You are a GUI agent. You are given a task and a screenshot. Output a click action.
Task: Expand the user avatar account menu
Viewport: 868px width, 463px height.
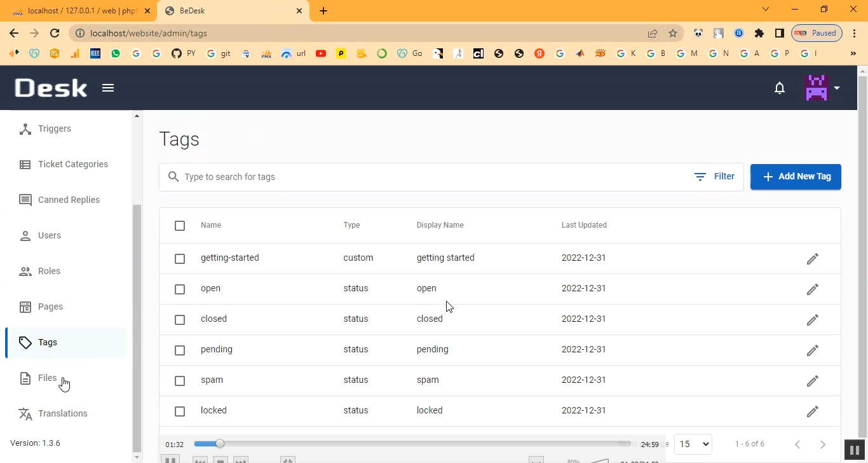(822, 88)
